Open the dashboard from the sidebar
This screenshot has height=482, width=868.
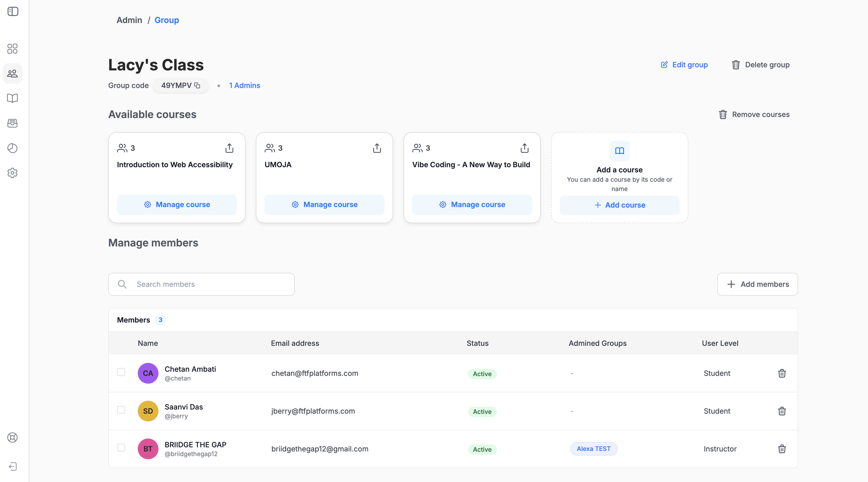pos(12,49)
